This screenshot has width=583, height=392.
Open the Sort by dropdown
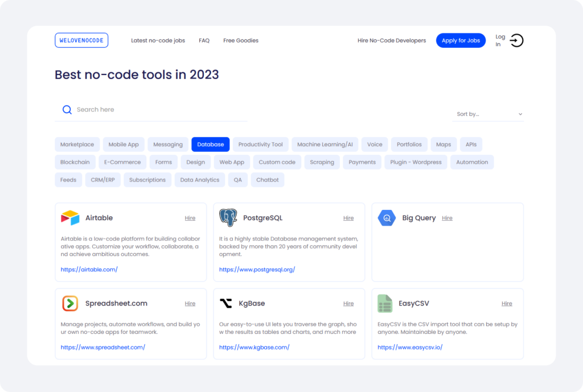click(x=488, y=114)
